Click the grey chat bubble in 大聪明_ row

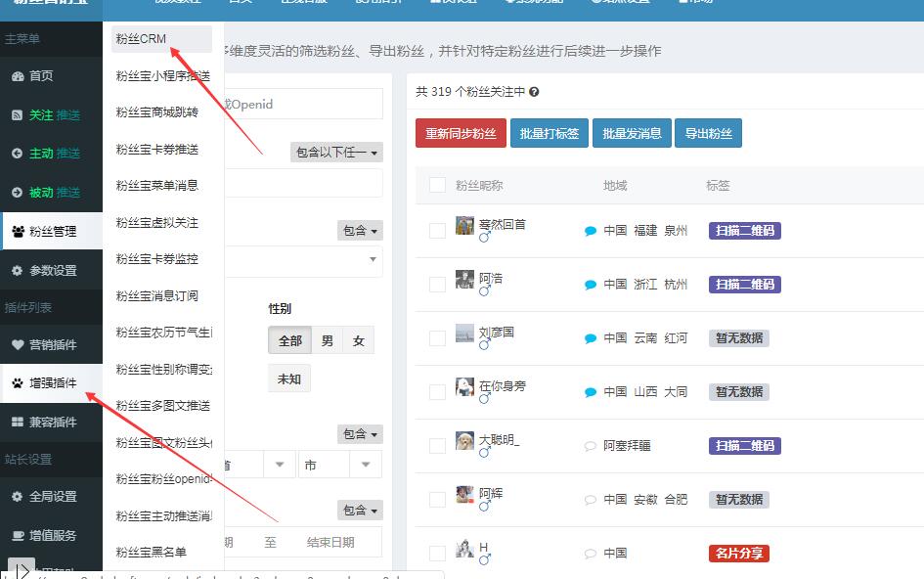click(x=590, y=446)
